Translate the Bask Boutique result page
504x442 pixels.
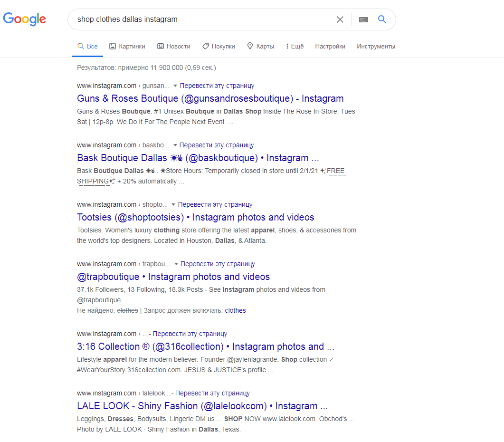pos(217,145)
